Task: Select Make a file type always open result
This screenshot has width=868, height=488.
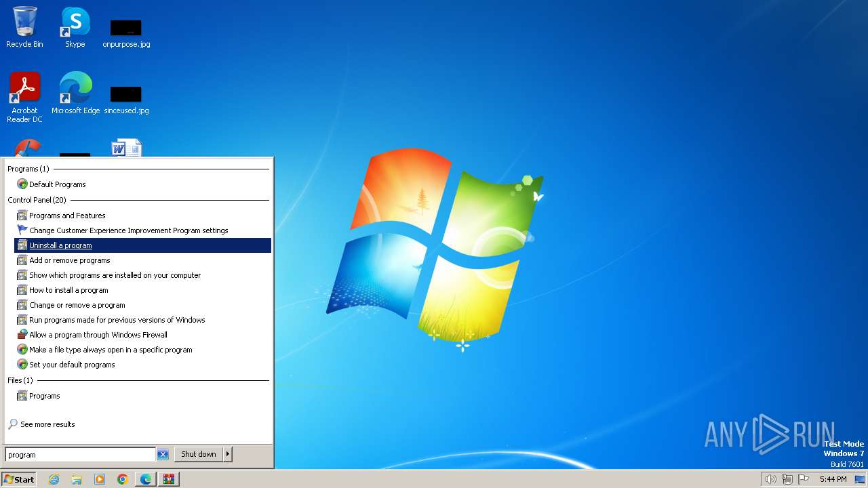Action: (x=143, y=350)
